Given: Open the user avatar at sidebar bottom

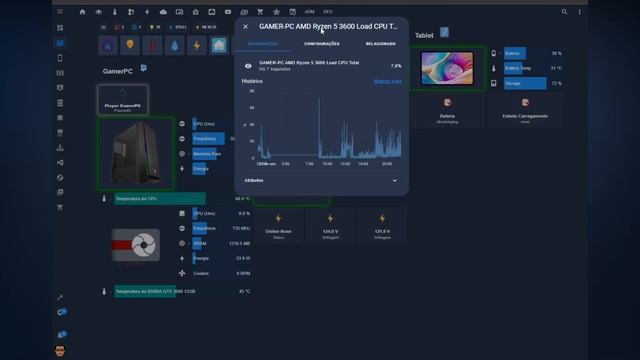Looking at the screenshot, I should coord(60,351).
